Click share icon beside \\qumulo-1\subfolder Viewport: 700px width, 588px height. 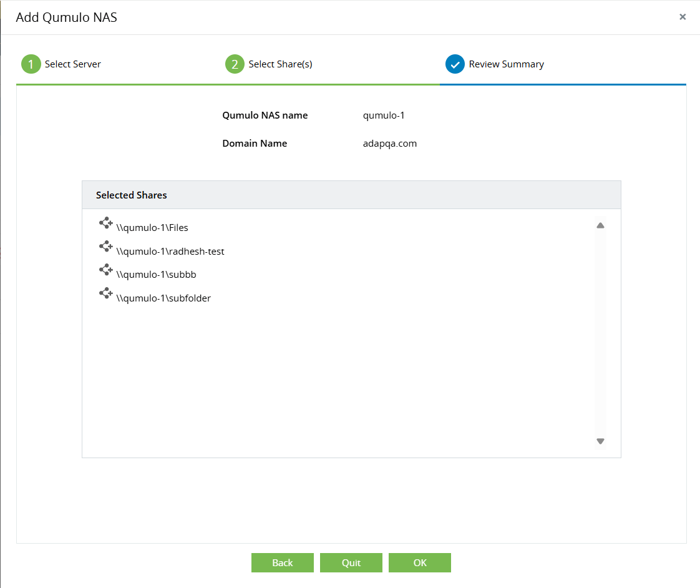106,293
